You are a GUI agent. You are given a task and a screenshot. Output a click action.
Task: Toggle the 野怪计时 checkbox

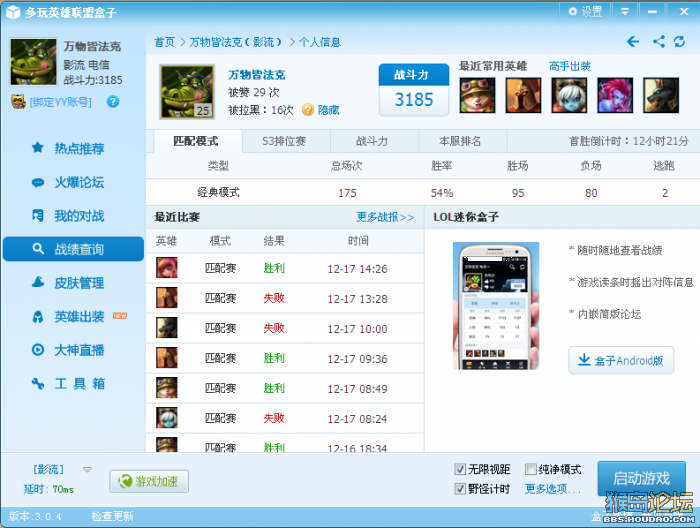[x=460, y=489]
